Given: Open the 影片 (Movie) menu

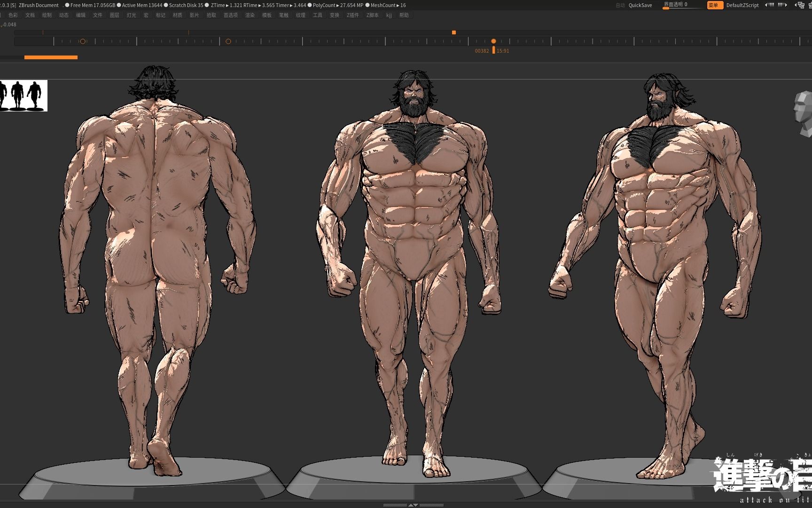Looking at the screenshot, I should point(195,15).
